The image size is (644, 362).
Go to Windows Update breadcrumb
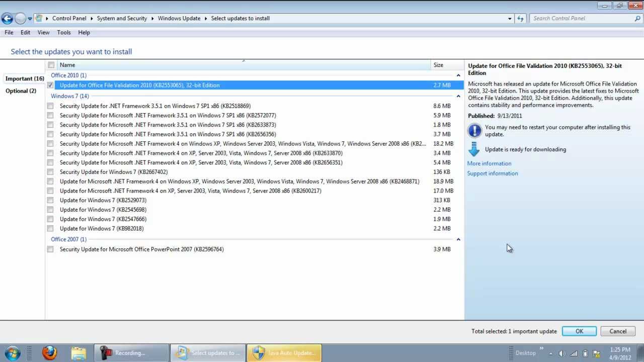(179, 18)
